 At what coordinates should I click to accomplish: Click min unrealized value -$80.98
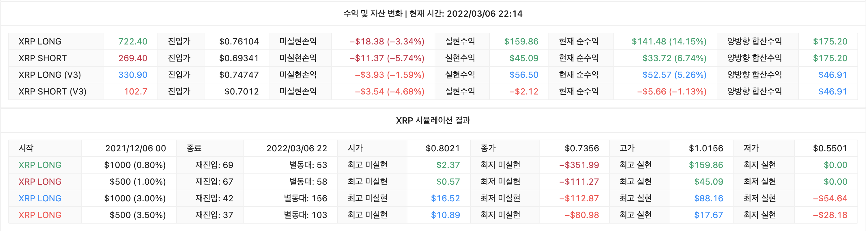pyautogui.click(x=582, y=215)
